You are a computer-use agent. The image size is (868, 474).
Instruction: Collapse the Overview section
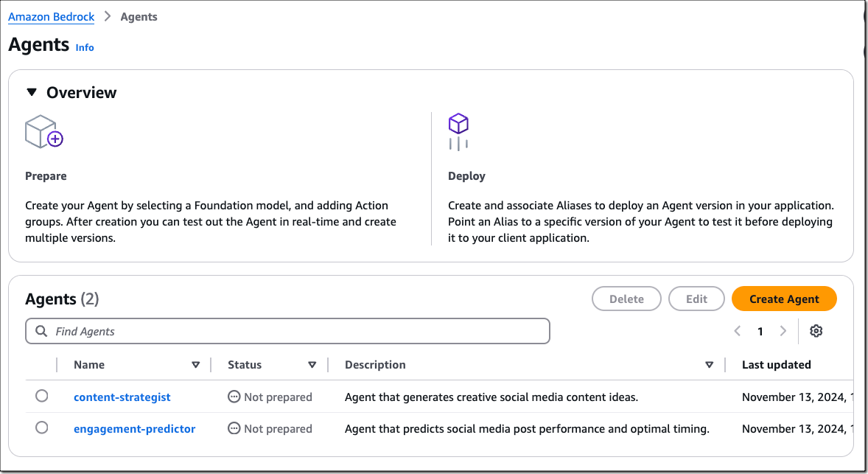click(31, 92)
